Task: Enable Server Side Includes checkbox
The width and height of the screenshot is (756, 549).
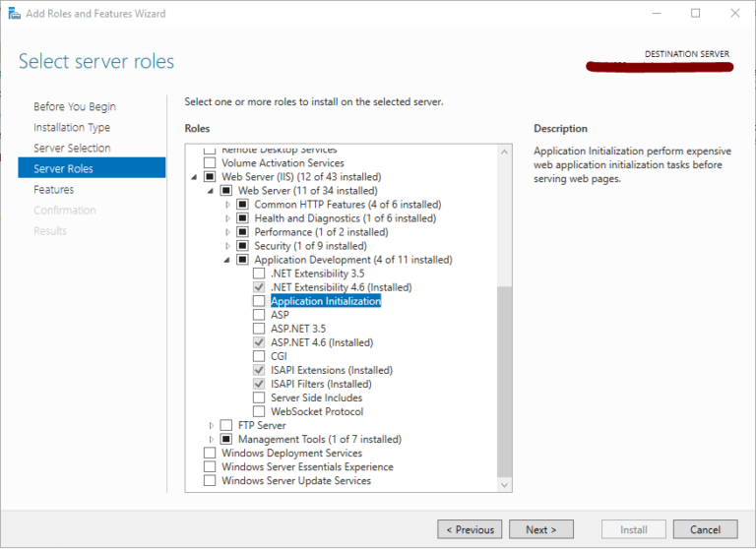Action: (259, 397)
